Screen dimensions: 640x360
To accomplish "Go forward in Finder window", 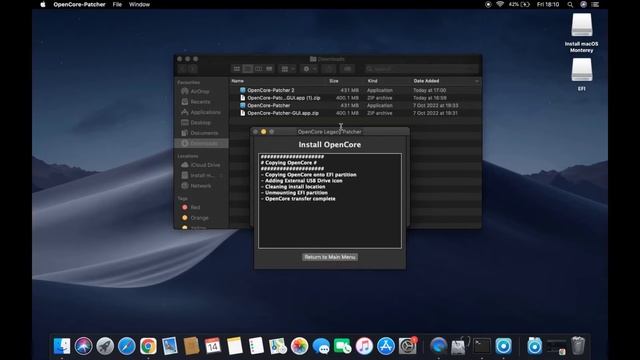I will [x=193, y=69].
